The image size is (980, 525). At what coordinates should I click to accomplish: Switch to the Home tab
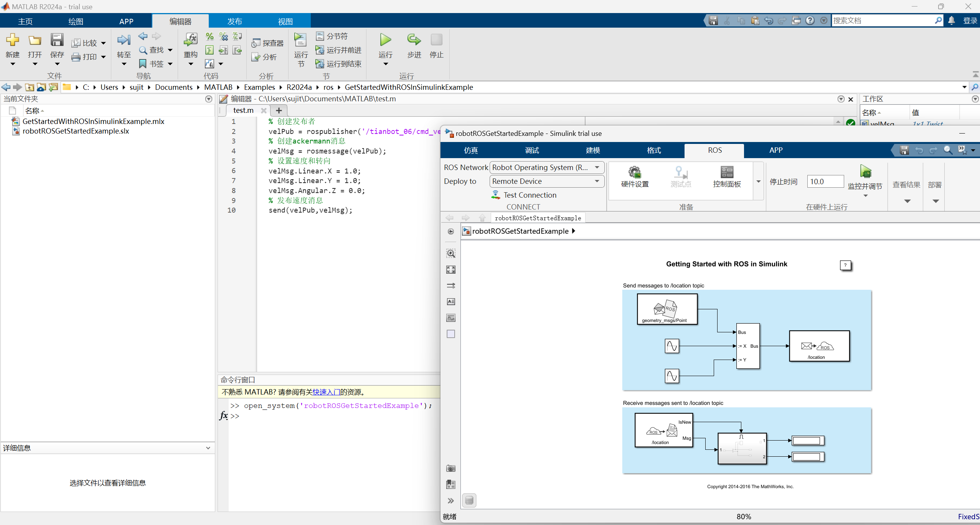(25, 21)
